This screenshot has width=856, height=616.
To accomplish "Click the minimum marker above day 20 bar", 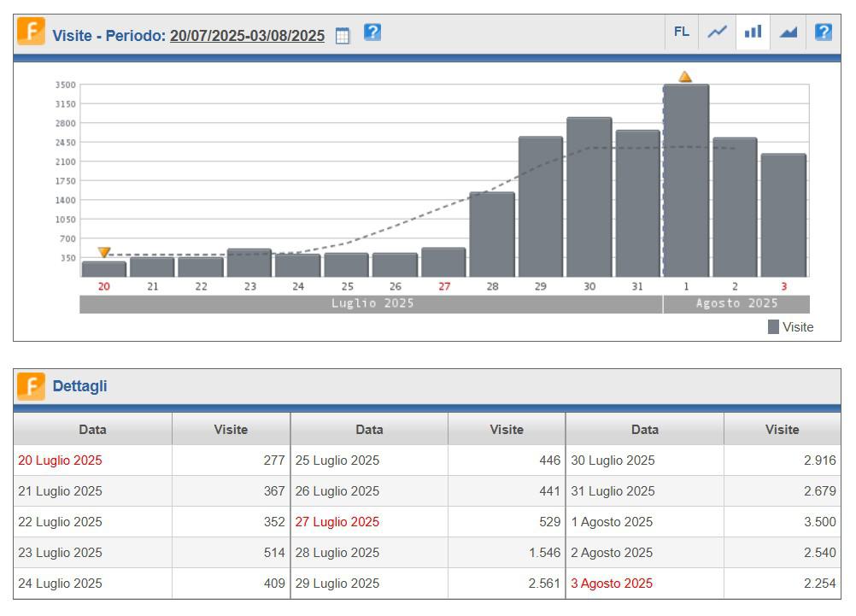I will (x=103, y=252).
